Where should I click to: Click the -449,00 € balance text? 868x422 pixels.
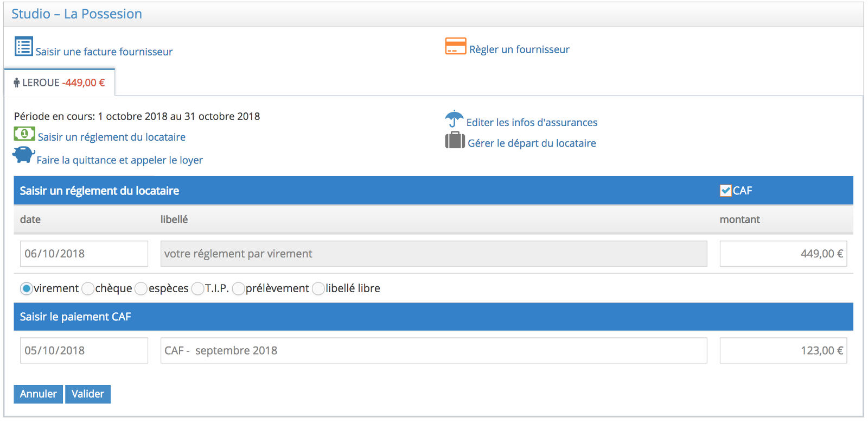click(84, 83)
